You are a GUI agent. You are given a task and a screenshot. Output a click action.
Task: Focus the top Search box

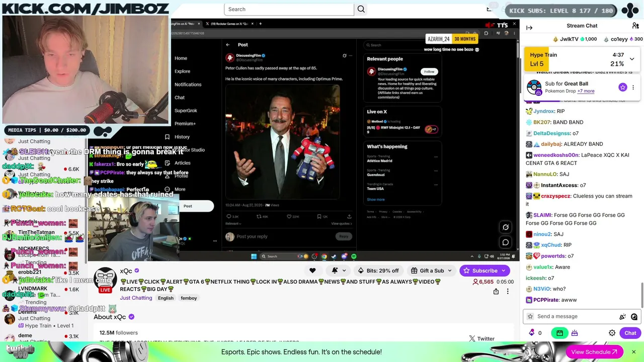(289, 9)
